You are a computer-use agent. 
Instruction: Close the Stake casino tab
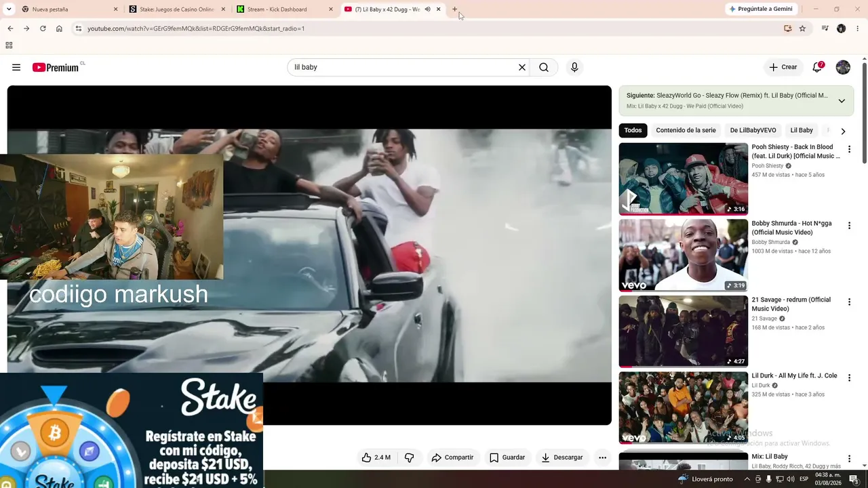point(223,9)
